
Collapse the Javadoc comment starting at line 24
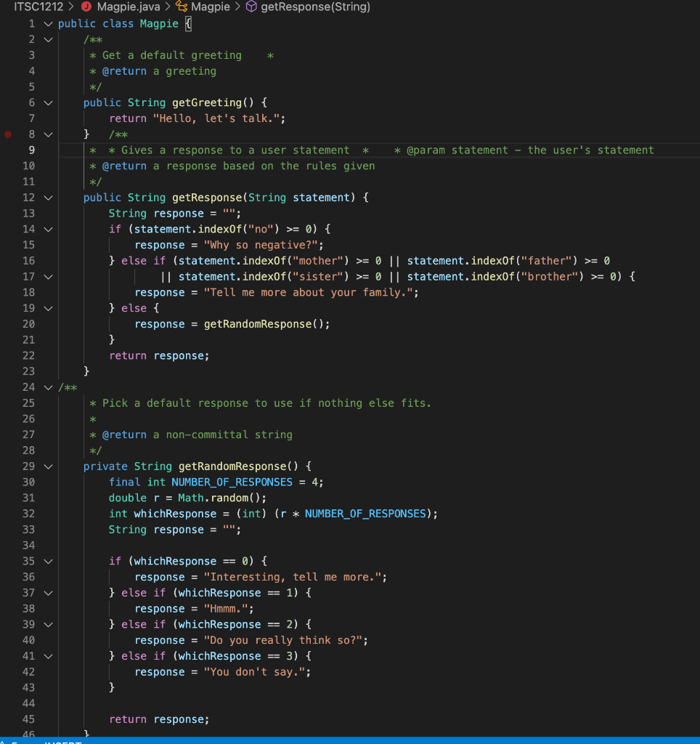click(47, 387)
